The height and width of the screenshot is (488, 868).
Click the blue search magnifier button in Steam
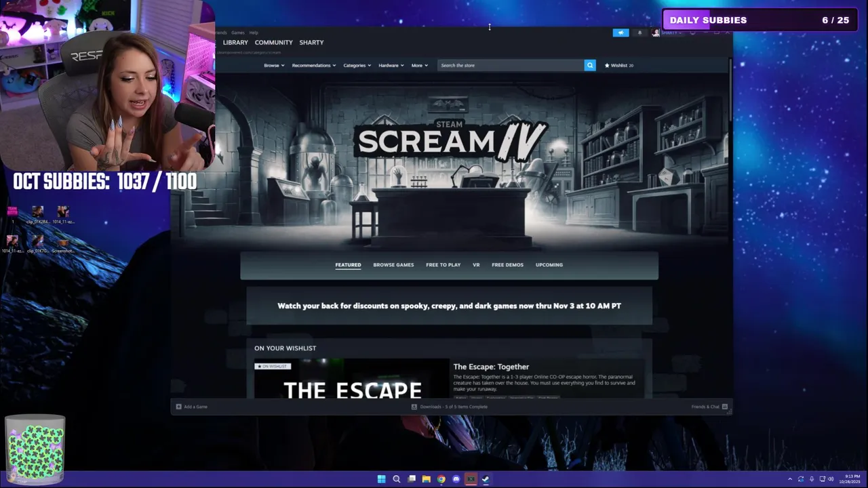(x=590, y=65)
